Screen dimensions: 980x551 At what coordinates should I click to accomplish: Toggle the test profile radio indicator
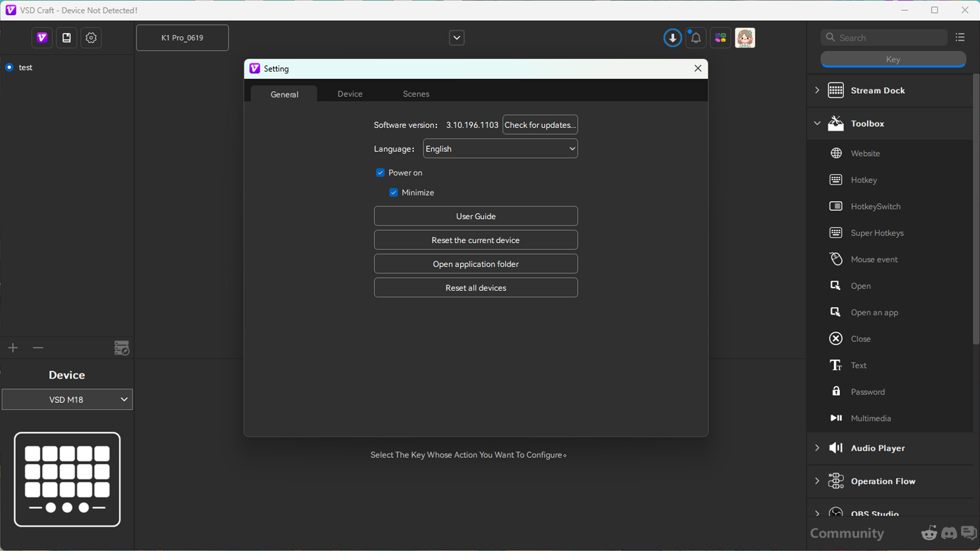(x=9, y=67)
